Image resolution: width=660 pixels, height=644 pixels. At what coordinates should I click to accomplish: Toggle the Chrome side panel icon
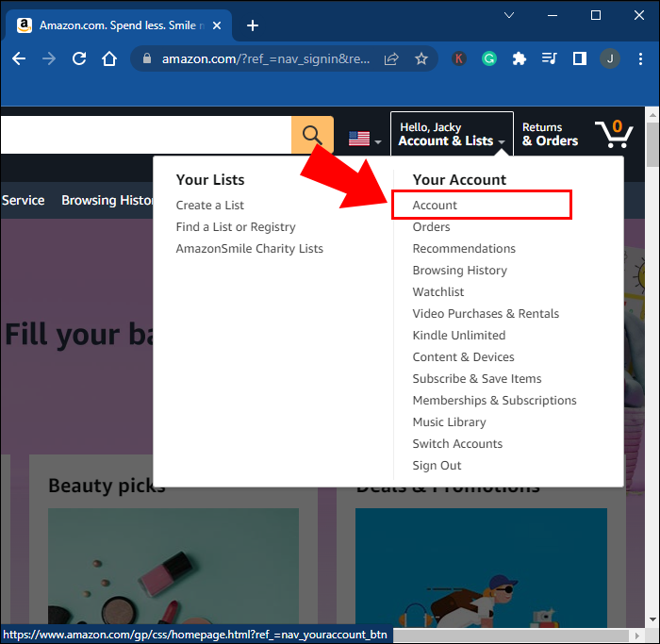(x=580, y=58)
